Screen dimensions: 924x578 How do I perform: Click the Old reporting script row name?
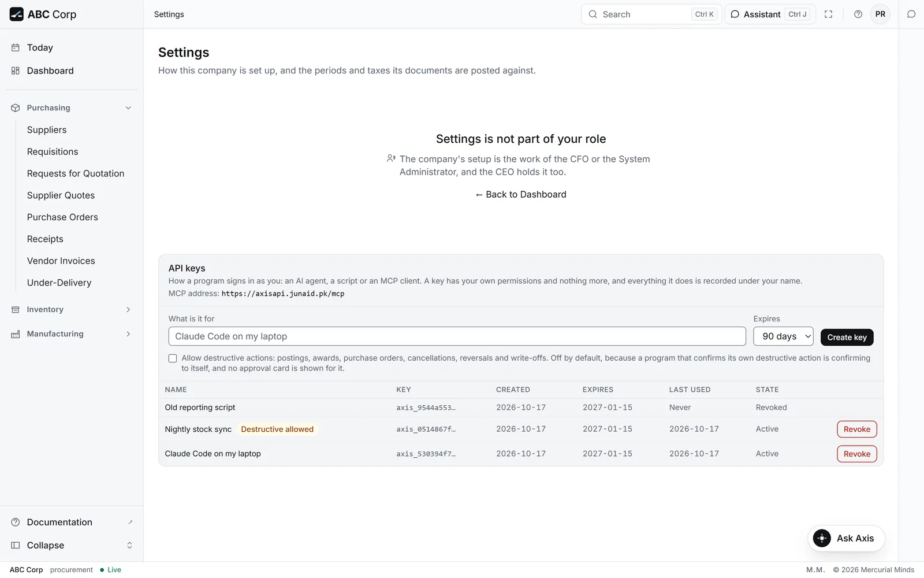click(200, 407)
